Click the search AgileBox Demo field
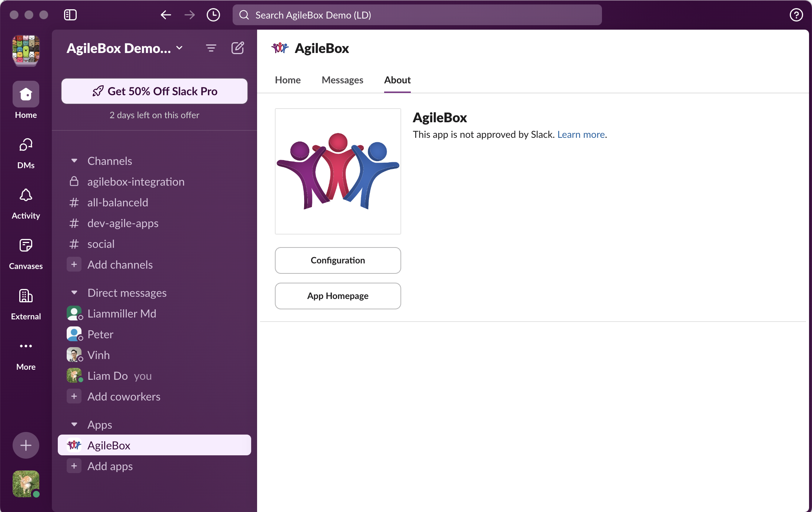 pyautogui.click(x=417, y=15)
